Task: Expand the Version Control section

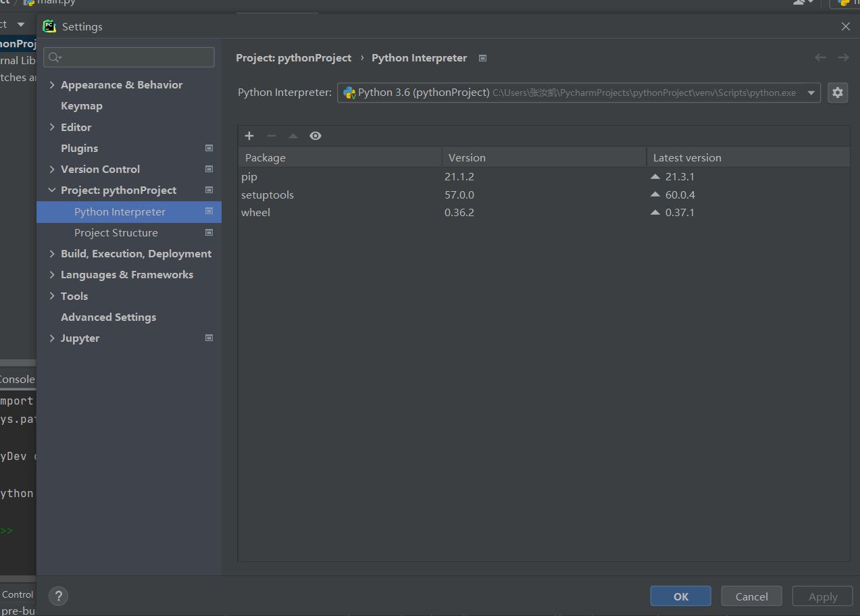Action: click(x=52, y=169)
